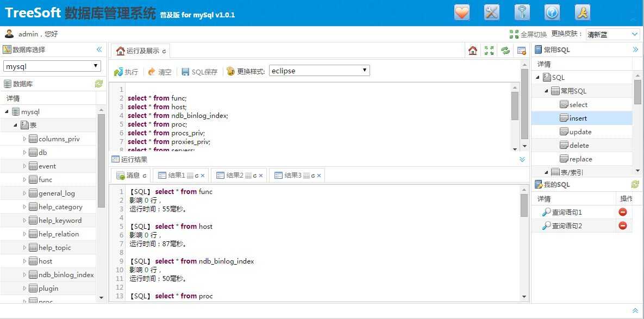Screen dimensions: 644x319
Task: Open the tools wrench icon in header
Action: click(492, 12)
